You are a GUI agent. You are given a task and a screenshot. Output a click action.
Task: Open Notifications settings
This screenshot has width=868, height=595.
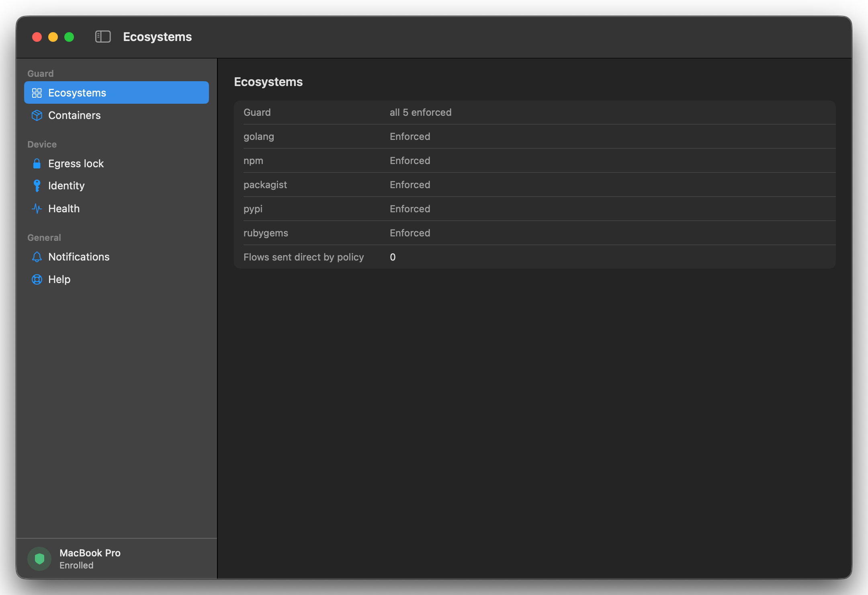pyautogui.click(x=117, y=257)
